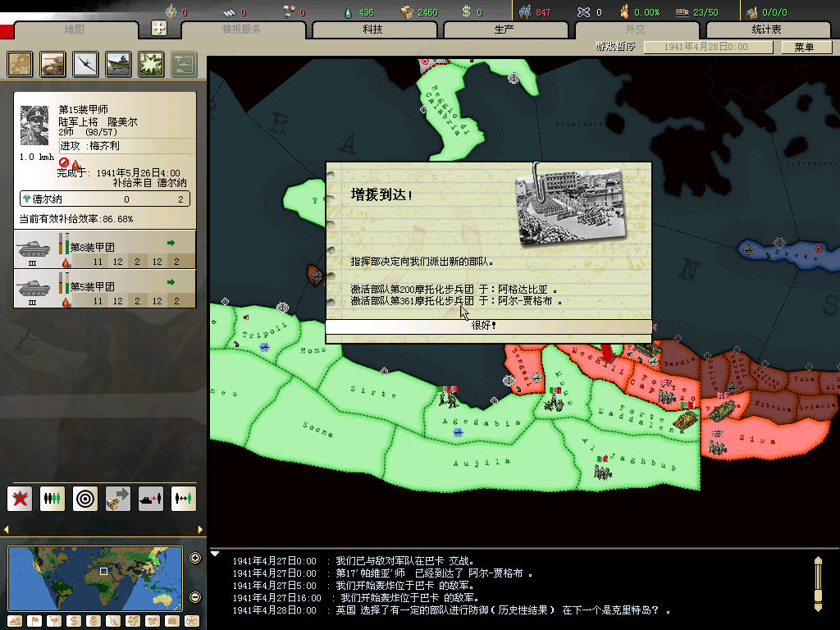Select the infantry in Al Jaghbub
Image resolution: width=840 pixels, height=630 pixels.
point(603,468)
